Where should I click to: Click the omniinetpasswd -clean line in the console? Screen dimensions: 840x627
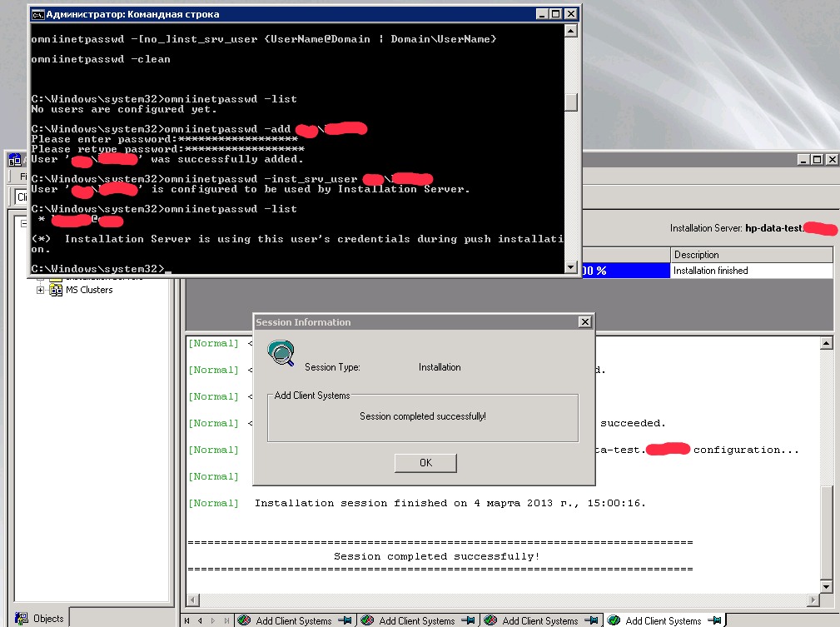tap(101, 59)
